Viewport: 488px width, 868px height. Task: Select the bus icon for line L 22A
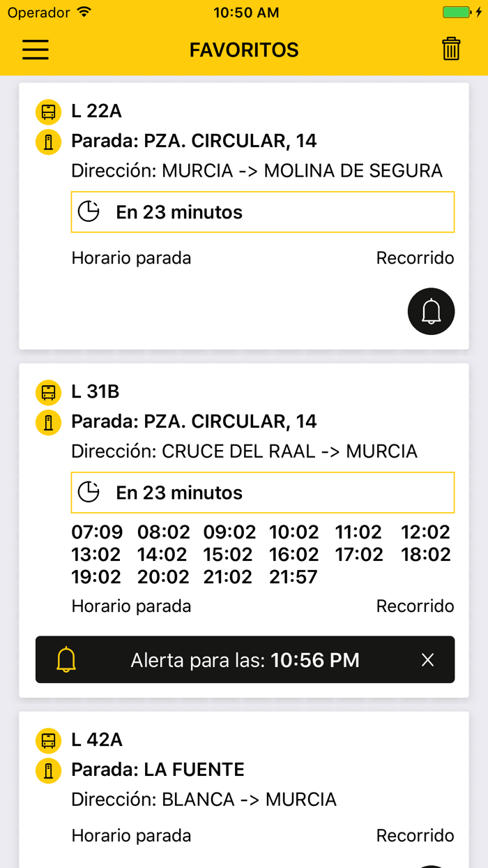[47, 112]
